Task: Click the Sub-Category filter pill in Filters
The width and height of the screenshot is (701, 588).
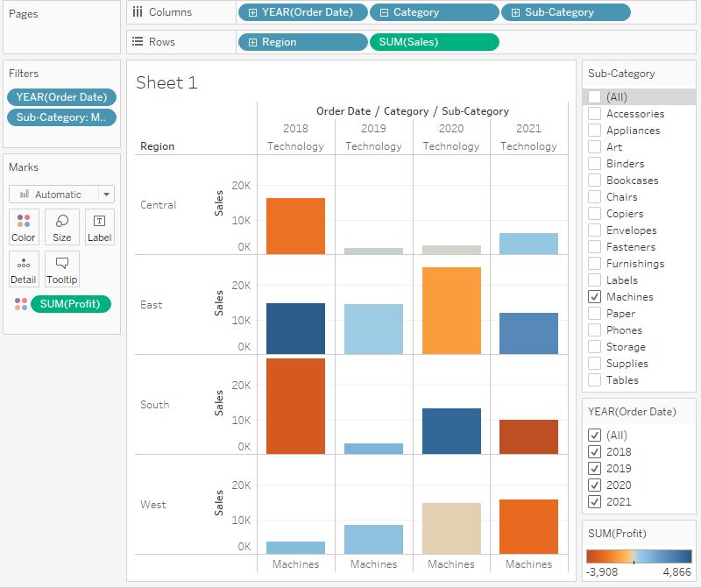Action: pyautogui.click(x=61, y=117)
